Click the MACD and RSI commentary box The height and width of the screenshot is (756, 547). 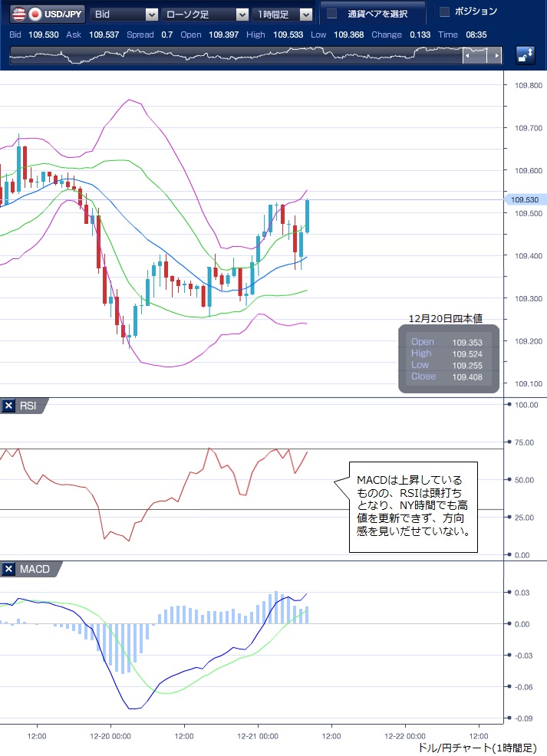pos(414,507)
